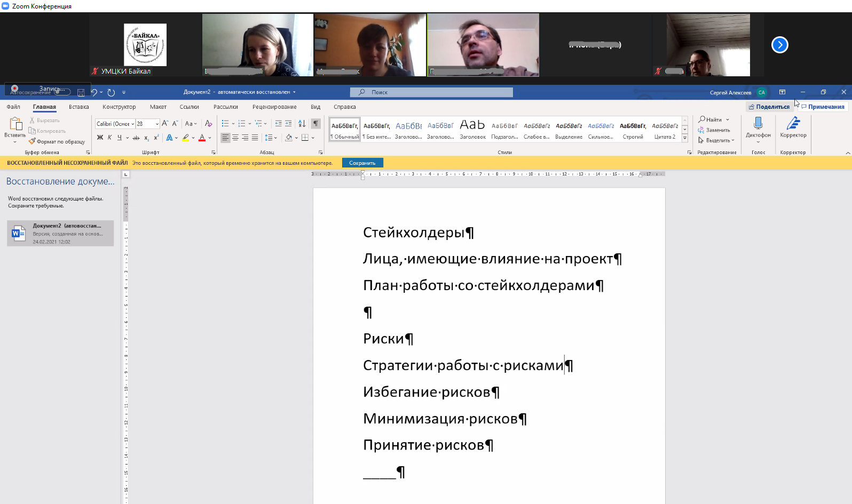The height and width of the screenshot is (504, 852).
Task: Open the Вставка ribbon tab
Action: tap(78, 107)
